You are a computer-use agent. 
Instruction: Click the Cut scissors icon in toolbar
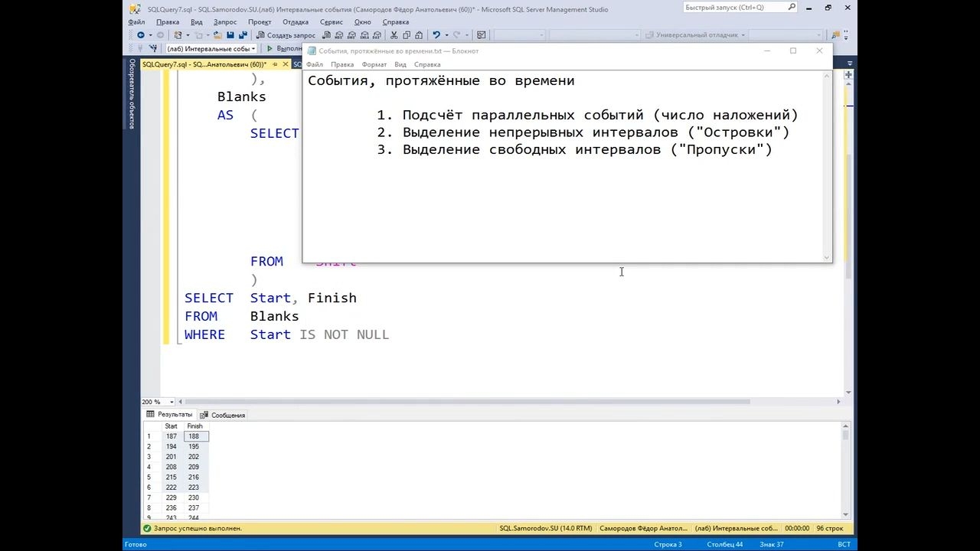pos(394,35)
